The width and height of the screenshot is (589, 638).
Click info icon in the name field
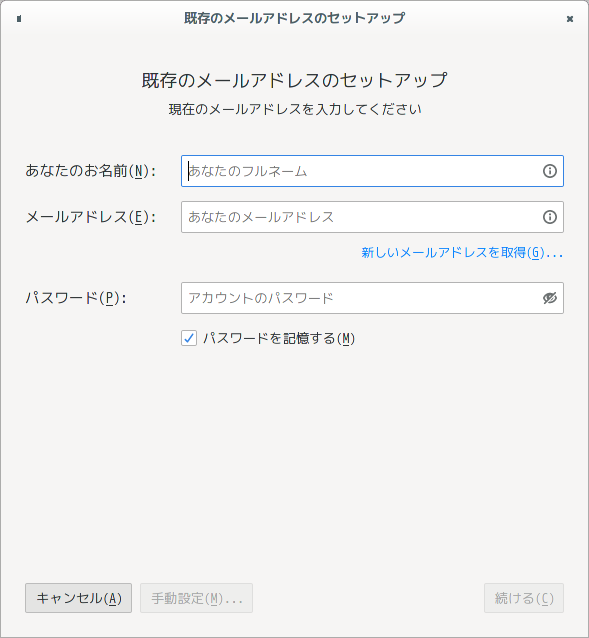click(550, 171)
